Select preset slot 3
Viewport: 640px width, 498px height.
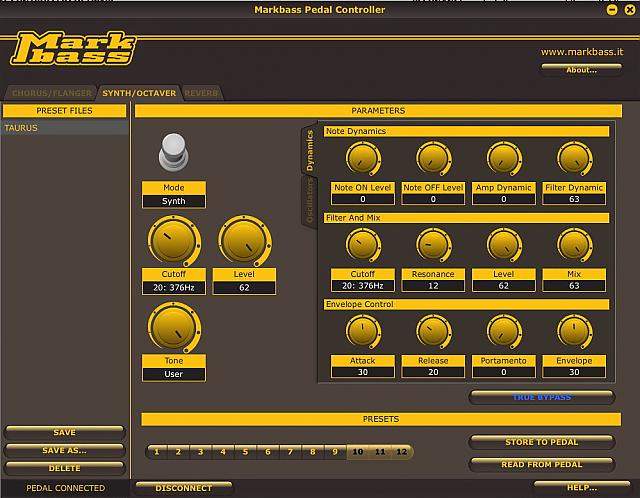201,452
